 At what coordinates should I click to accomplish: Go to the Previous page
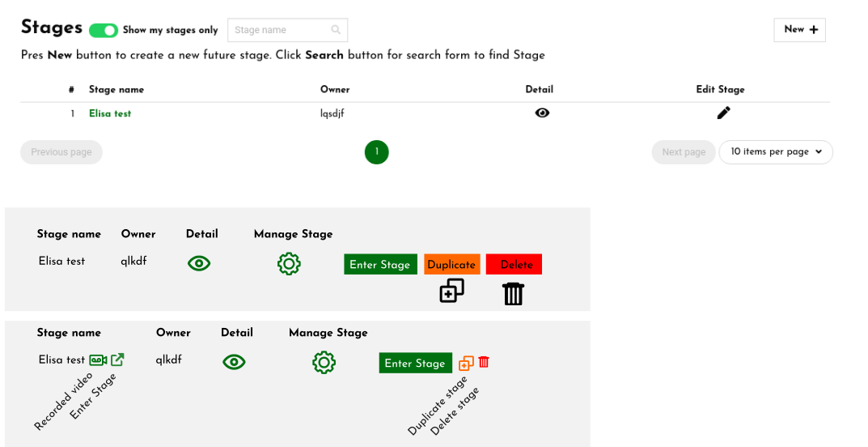pyautogui.click(x=61, y=152)
